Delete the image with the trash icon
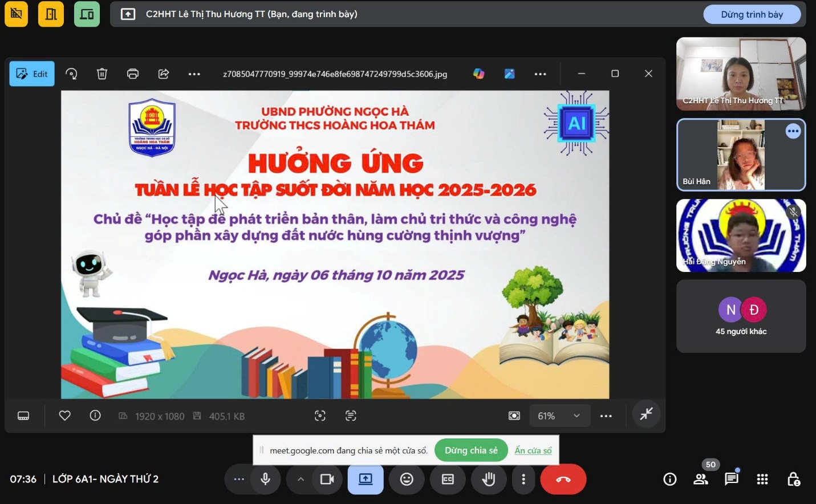Image resolution: width=816 pixels, height=504 pixels. tap(102, 74)
